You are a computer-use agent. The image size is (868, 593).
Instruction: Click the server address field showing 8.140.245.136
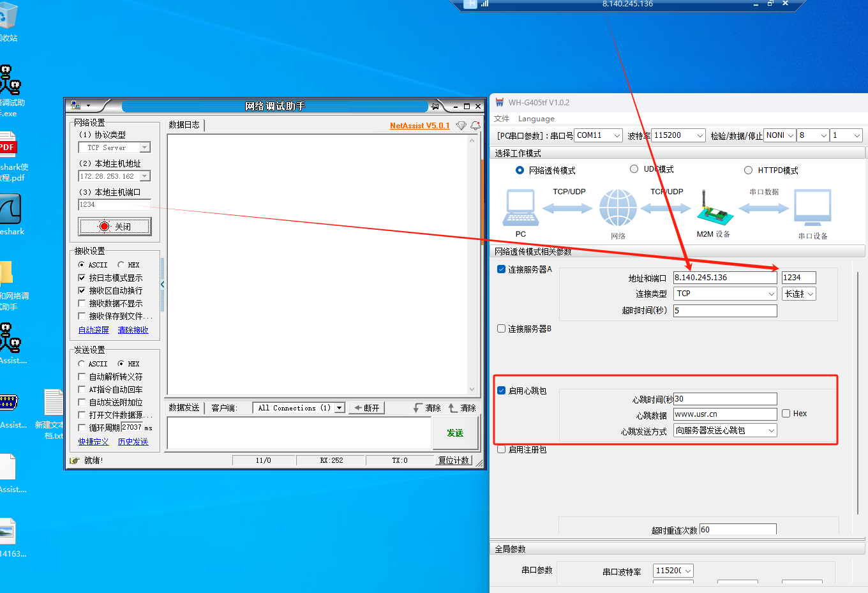724,278
